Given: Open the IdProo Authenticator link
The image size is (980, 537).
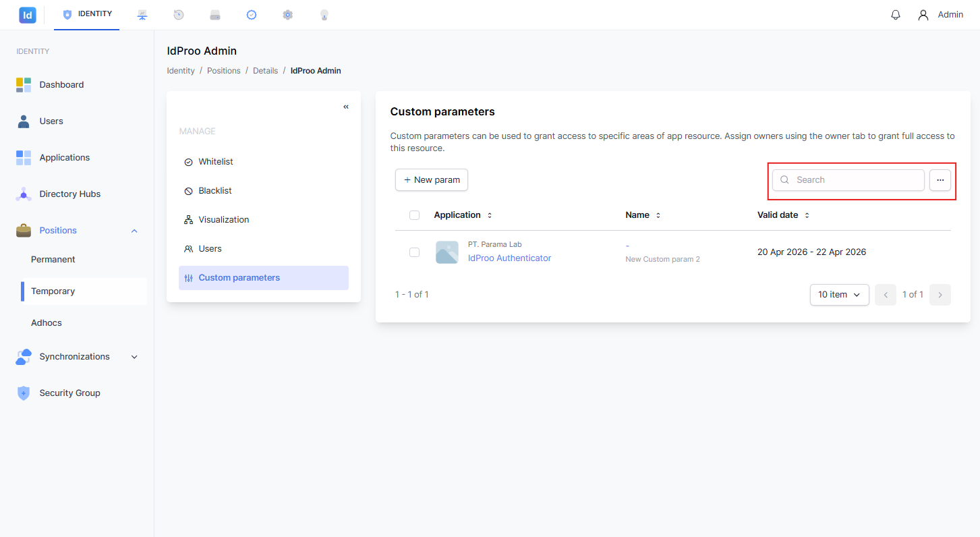Looking at the screenshot, I should 510,258.
